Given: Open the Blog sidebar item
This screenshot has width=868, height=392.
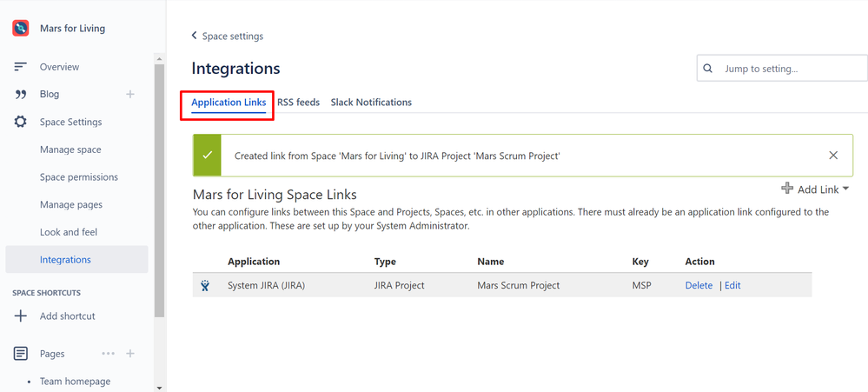Looking at the screenshot, I should pos(50,94).
